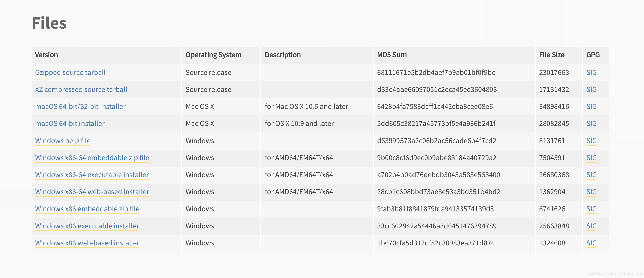644x278 pixels.
Task: Click file size 1362904
Action: (x=552, y=192)
